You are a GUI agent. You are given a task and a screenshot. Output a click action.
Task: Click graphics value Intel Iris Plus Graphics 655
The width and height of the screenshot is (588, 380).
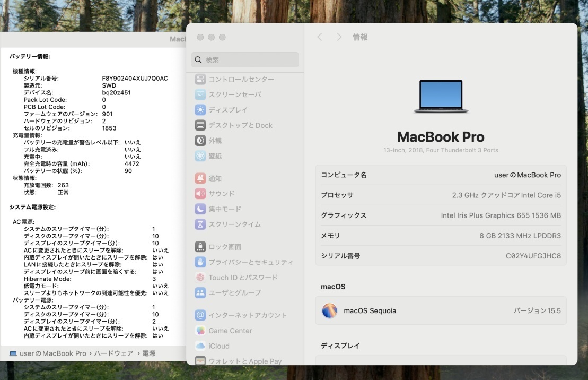click(x=501, y=215)
